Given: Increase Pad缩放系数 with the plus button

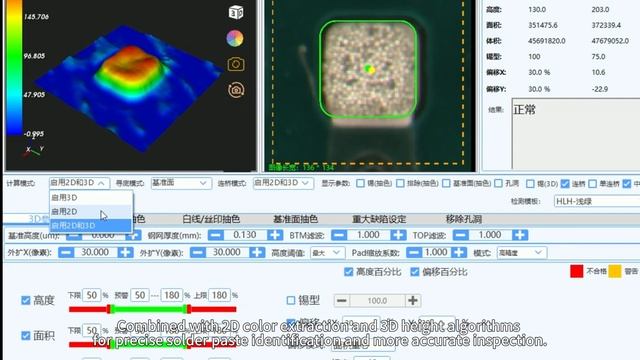Looking at the screenshot, I should [459, 253].
